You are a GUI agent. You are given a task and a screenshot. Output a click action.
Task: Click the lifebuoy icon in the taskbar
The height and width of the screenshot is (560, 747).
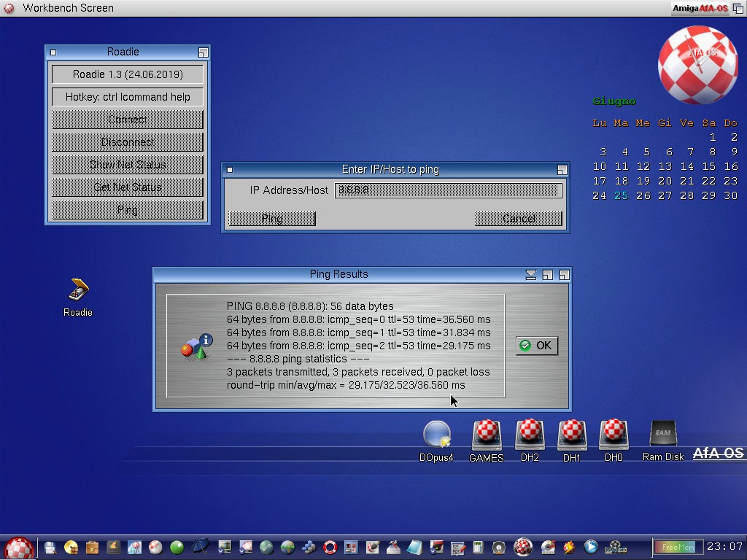(x=330, y=547)
